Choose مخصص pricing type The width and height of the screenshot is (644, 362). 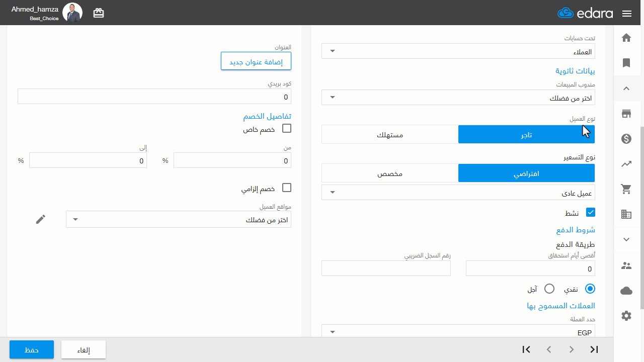click(x=390, y=173)
